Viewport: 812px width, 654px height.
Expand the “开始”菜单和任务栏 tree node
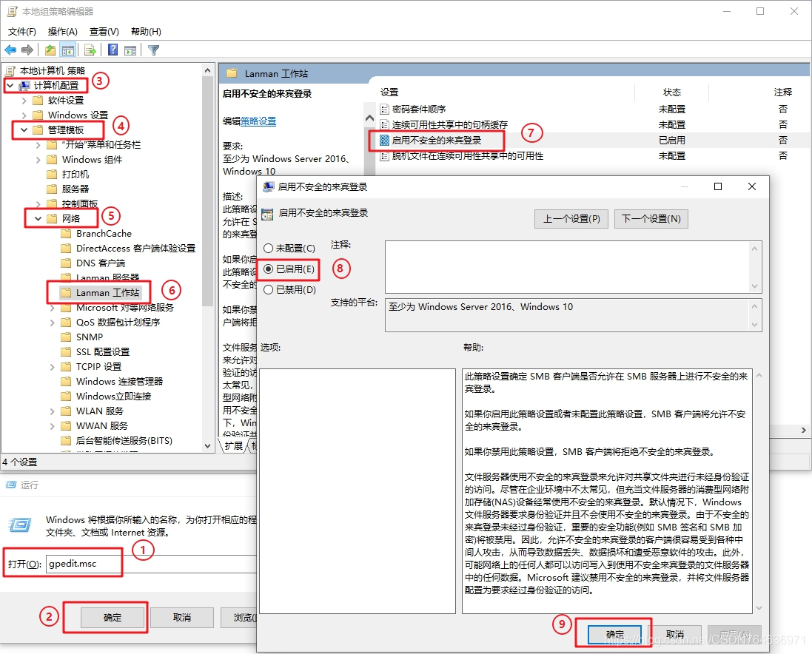tap(38, 145)
